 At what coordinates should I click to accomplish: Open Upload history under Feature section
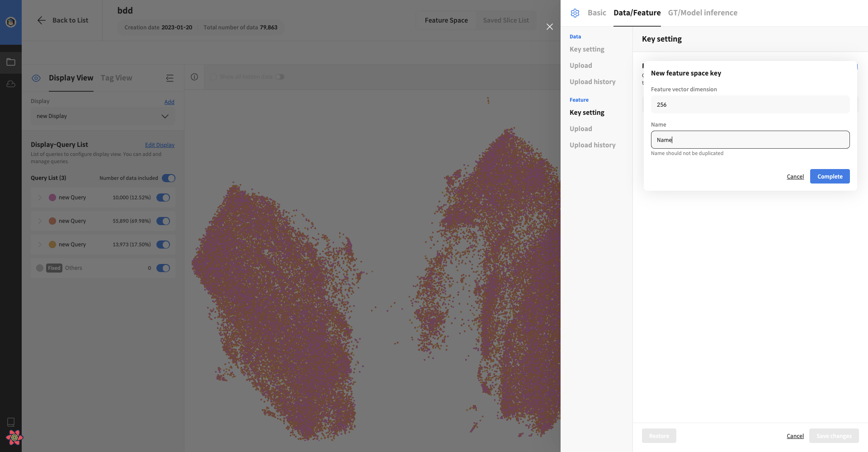point(593,145)
